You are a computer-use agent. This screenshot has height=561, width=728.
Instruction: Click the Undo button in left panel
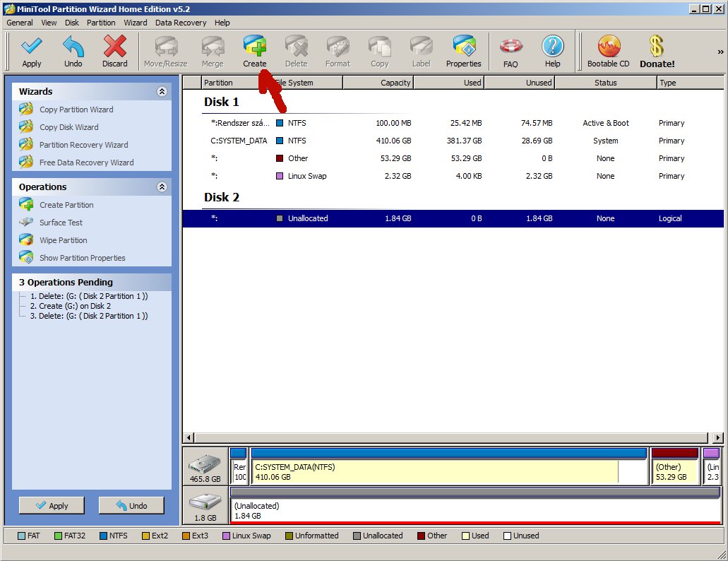coord(131,505)
